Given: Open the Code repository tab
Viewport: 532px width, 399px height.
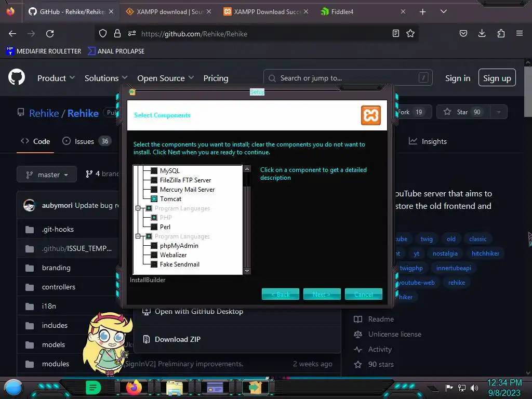Looking at the screenshot, I should pyautogui.click(x=35, y=141).
